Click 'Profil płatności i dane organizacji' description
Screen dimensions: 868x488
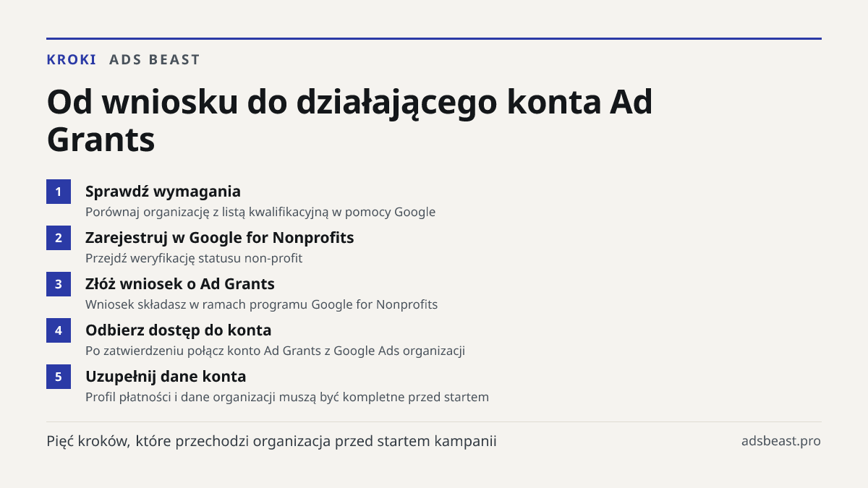pyautogui.click(x=287, y=398)
